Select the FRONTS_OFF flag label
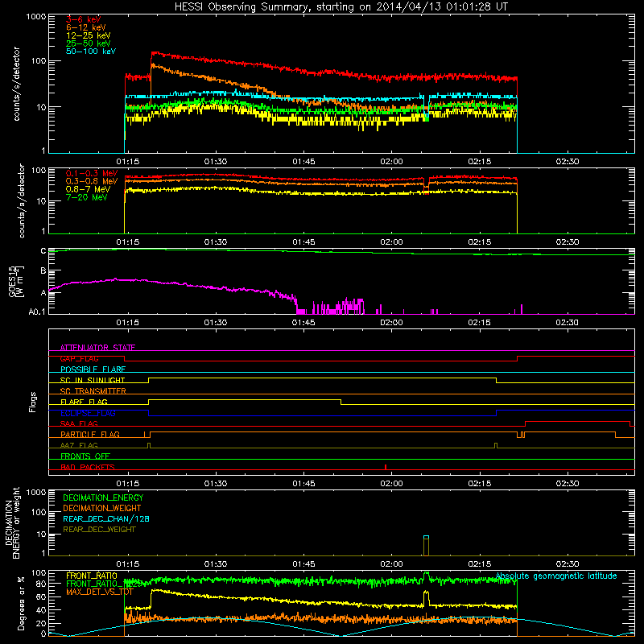The image size is (644, 644). coord(85,456)
